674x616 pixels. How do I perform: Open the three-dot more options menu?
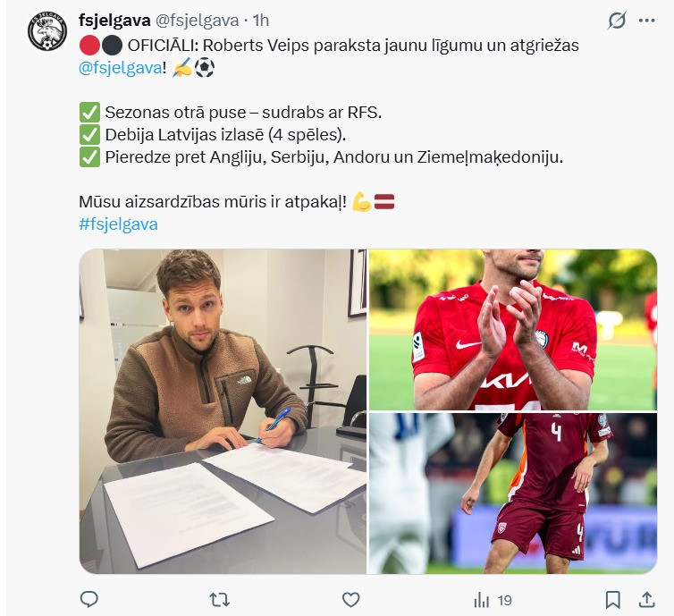point(647,21)
